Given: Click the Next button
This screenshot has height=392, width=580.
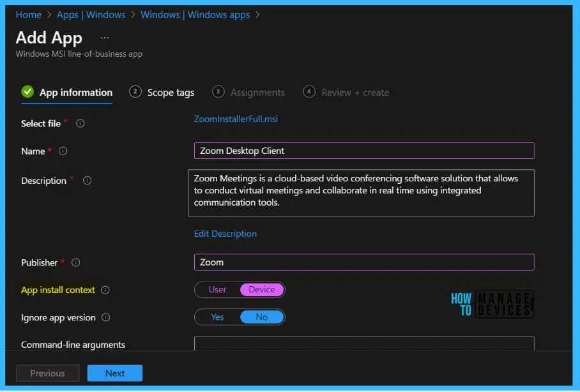Looking at the screenshot, I should [115, 373].
